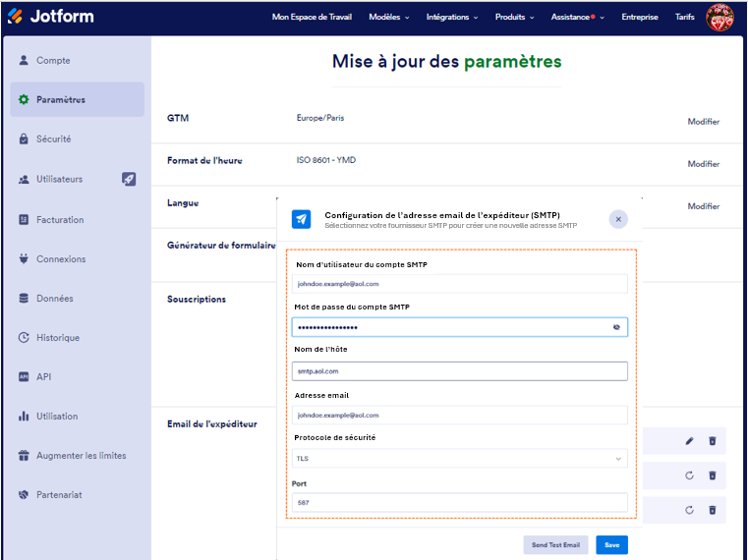
Task: Click the pencil edit icon for sender email
Action: pos(689,441)
